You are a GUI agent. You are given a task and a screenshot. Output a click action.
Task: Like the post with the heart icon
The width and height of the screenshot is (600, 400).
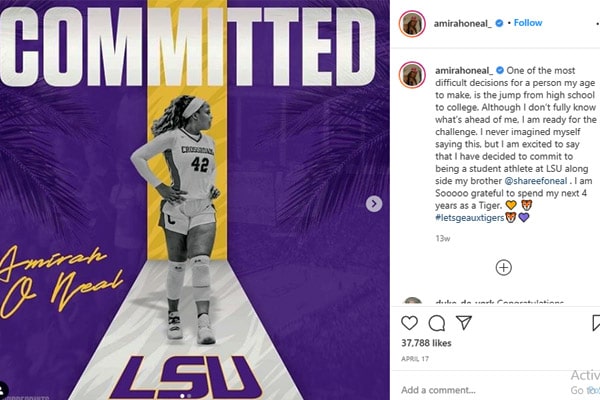click(409, 323)
